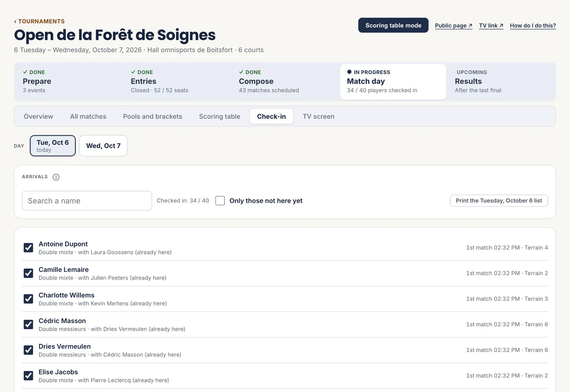The image size is (570, 392).
Task: Print the Tuesday, October 6 list
Action: pyautogui.click(x=499, y=201)
